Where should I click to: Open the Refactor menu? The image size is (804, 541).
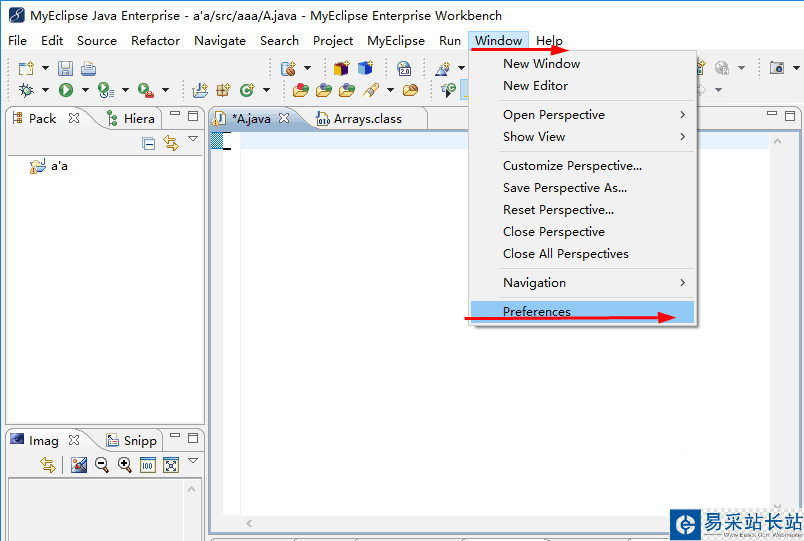point(155,41)
